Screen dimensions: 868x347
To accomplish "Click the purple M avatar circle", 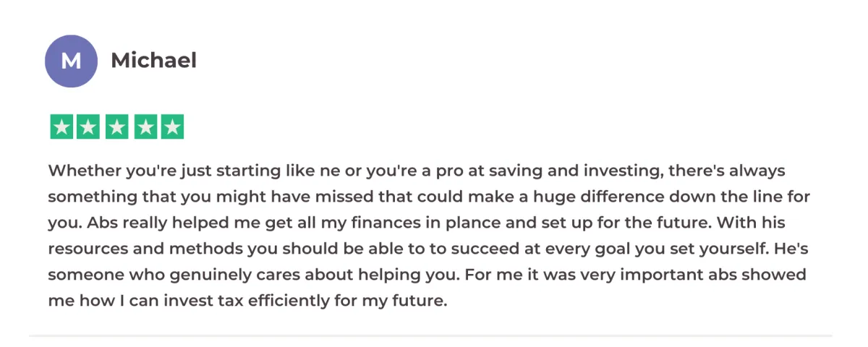I will [71, 61].
